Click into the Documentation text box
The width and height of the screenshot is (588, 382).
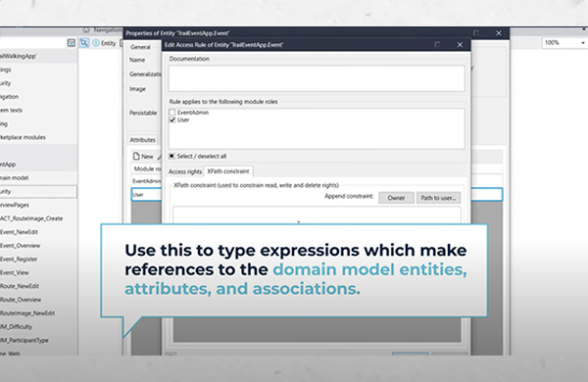point(317,78)
